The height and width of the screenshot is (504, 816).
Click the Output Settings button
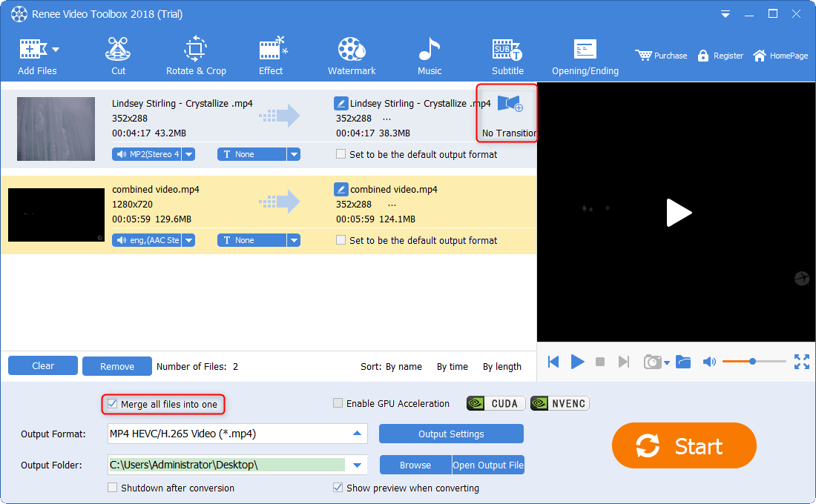point(451,434)
